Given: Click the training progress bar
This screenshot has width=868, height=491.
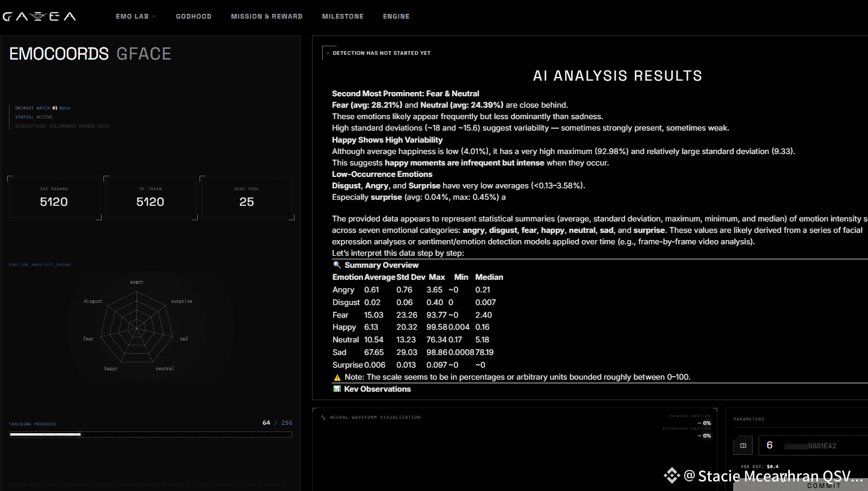Looking at the screenshot, I should [x=150, y=434].
